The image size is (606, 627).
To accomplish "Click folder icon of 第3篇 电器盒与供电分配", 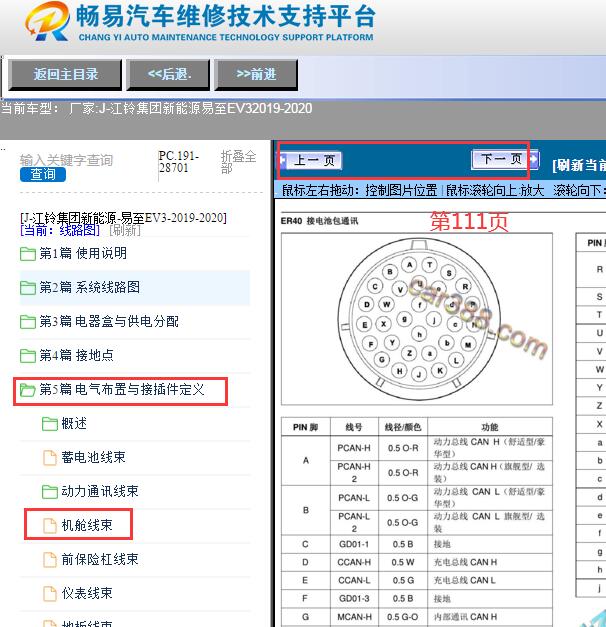I will click(x=28, y=321).
